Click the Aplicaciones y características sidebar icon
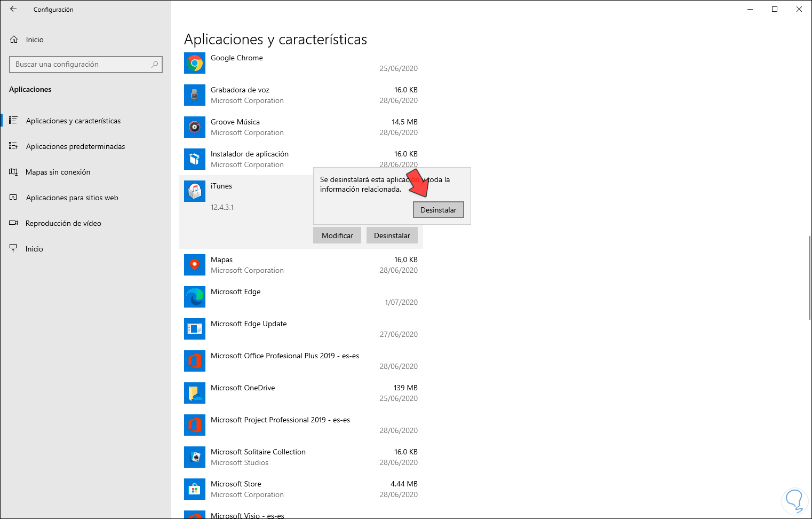This screenshot has width=812, height=519. click(13, 121)
